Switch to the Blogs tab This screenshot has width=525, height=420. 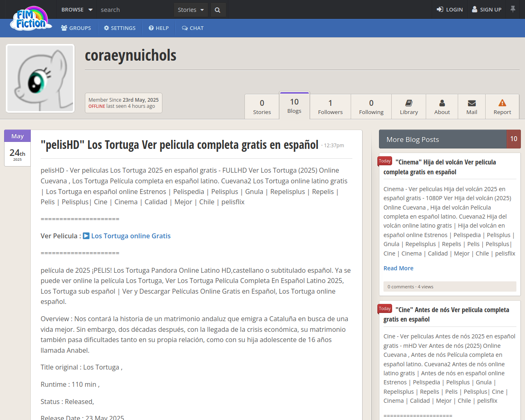click(x=294, y=105)
